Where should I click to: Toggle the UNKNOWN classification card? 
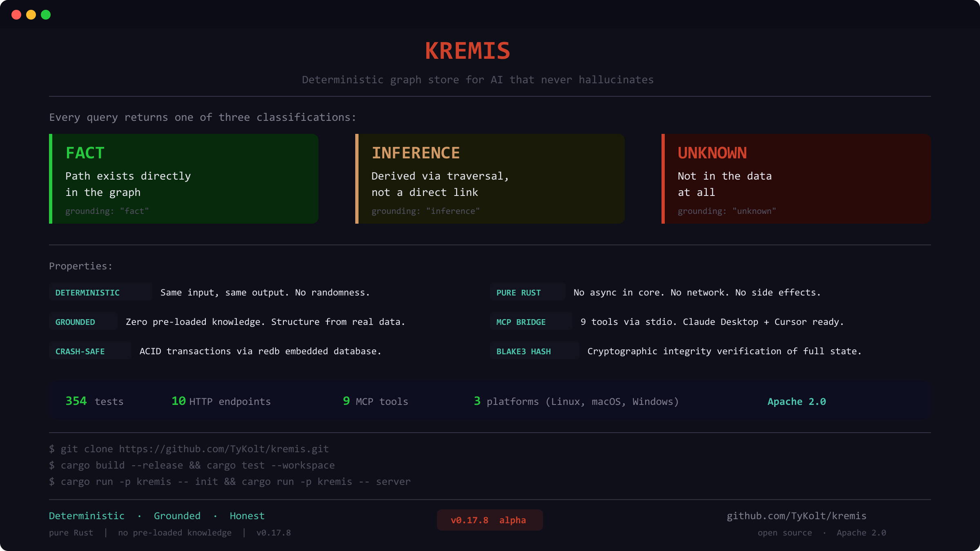click(796, 178)
